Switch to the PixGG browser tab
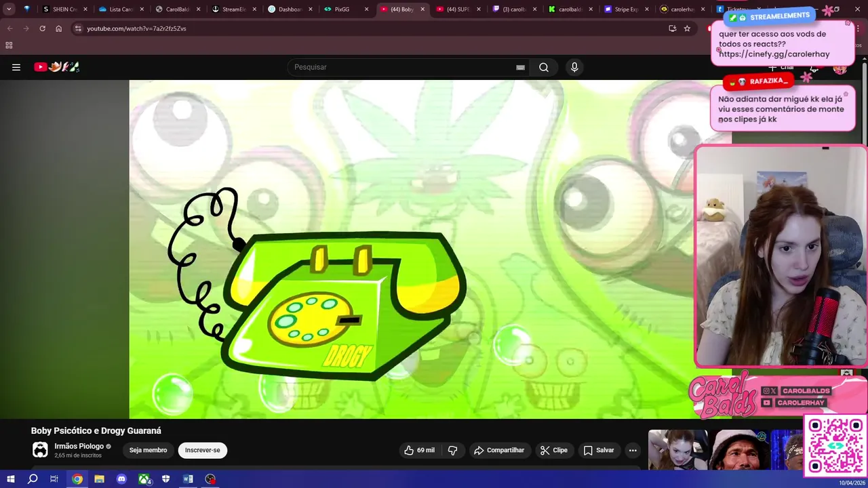The width and height of the screenshot is (868, 488). [341, 9]
